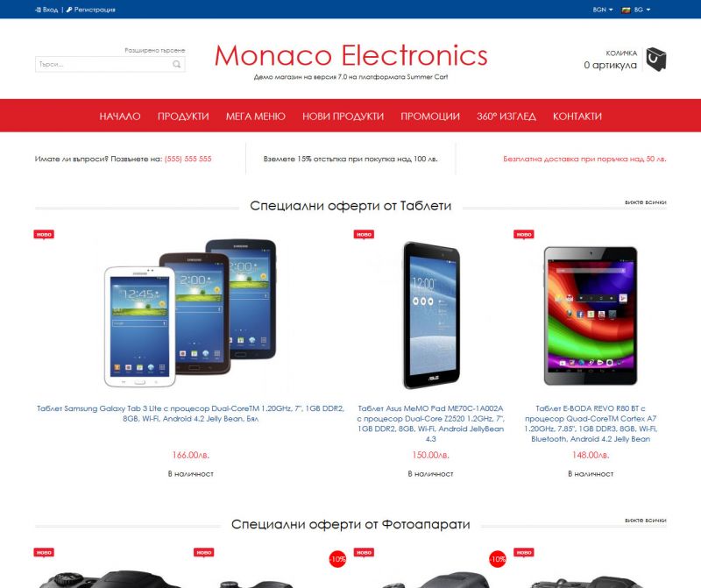Open the ПРОДУКТИ menu item
Viewport: 701px width, 588px height.
pyautogui.click(x=183, y=117)
